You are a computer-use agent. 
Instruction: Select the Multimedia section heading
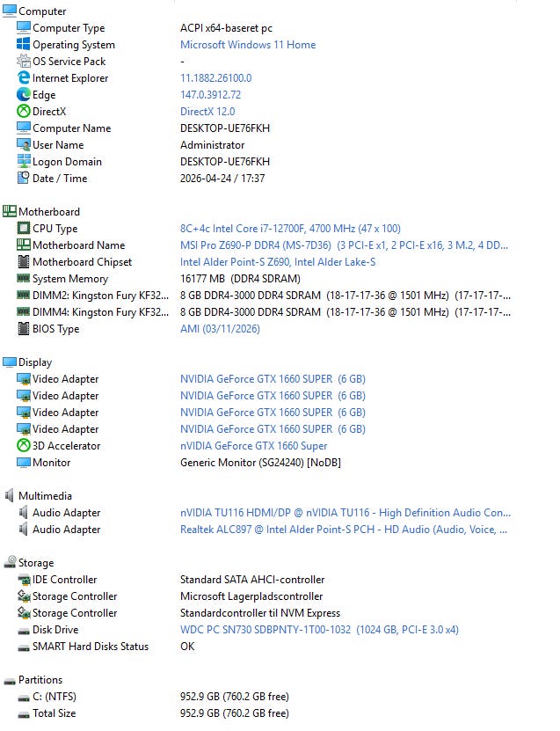tap(45, 496)
